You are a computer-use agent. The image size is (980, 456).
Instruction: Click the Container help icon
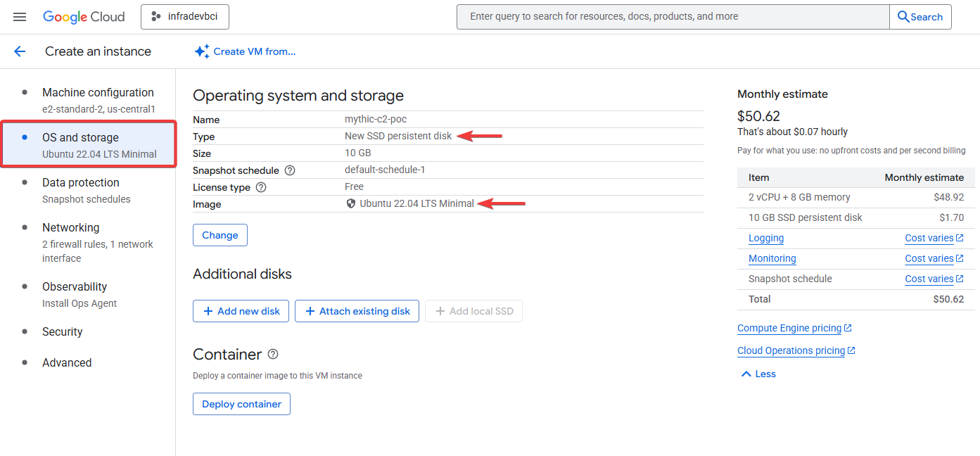click(x=273, y=354)
